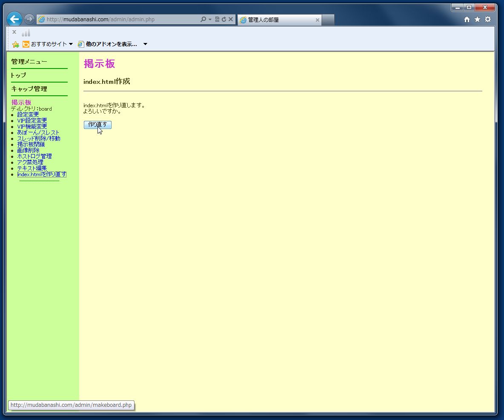Refresh the page with the reload icon
Screen dimensions: 504x420
click(x=224, y=19)
